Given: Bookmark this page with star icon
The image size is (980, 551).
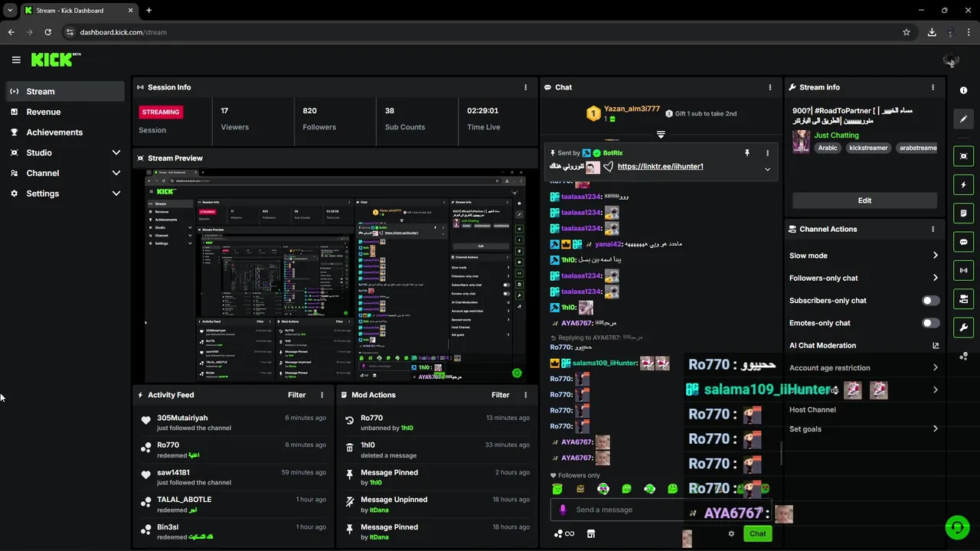Looking at the screenshot, I should tap(906, 32).
